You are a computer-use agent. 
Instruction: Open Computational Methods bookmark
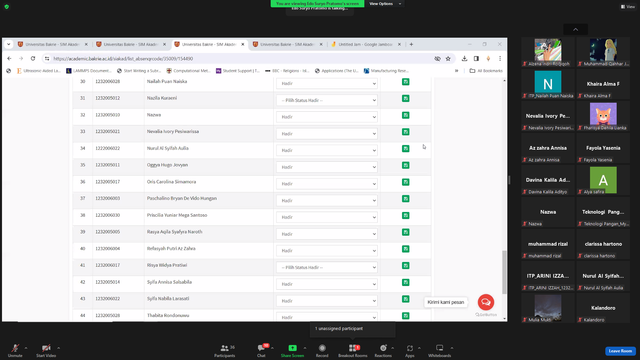point(188,71)
